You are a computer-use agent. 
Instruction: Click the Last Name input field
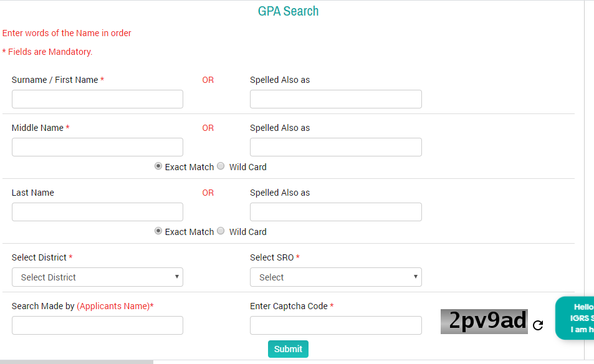[97, 211]
